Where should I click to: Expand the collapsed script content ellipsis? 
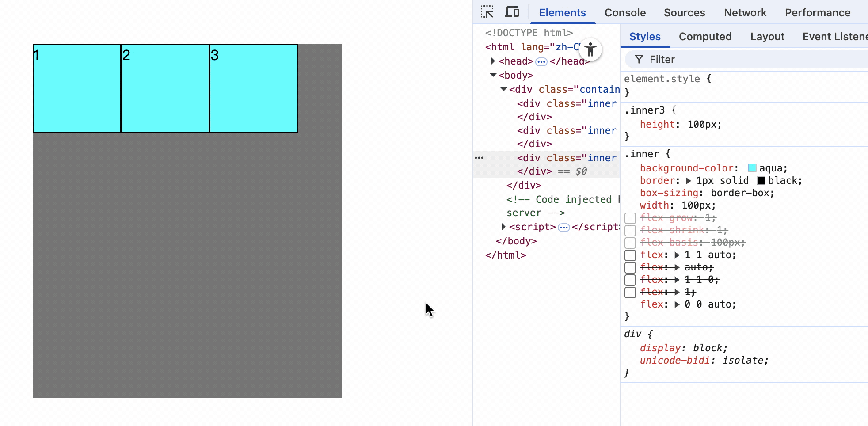[564, 227]
